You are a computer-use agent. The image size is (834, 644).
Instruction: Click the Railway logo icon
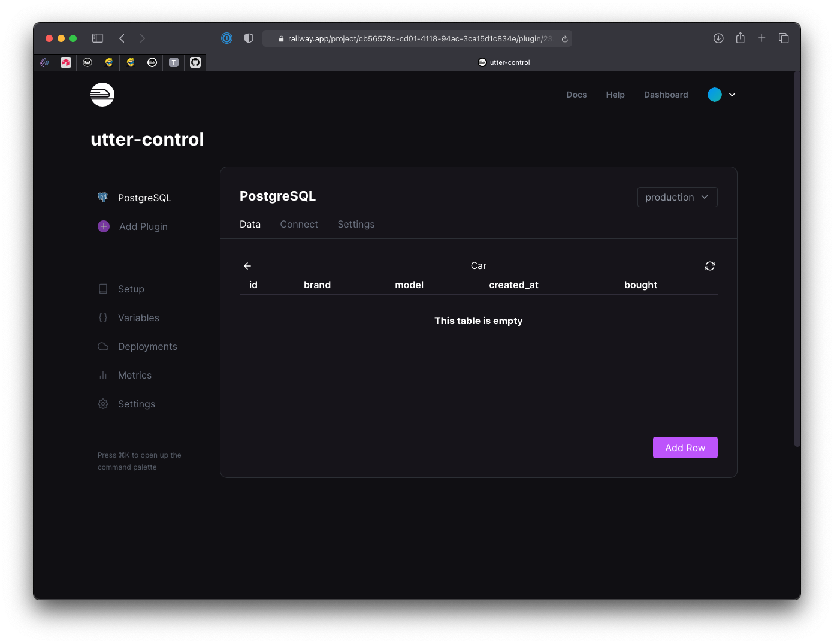(x=102, y=95)
